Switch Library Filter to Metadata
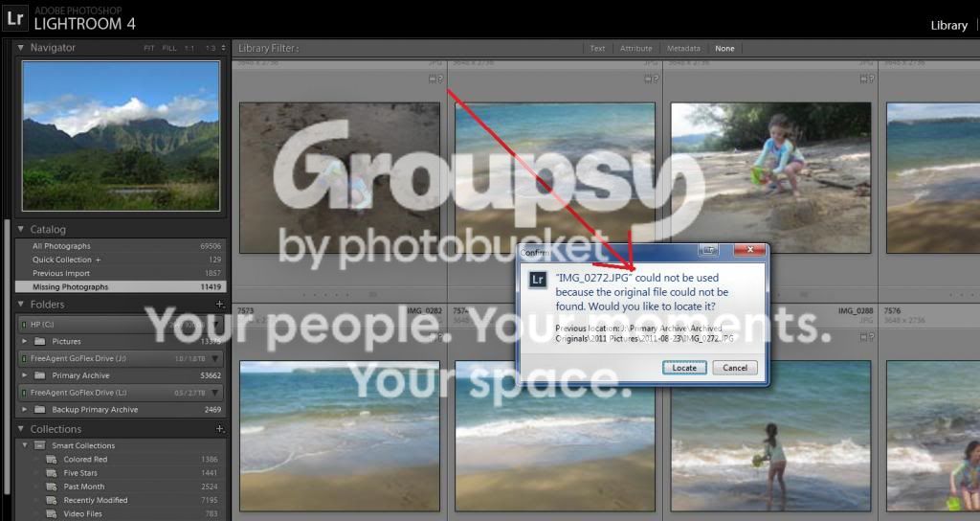The height and width of the screenshot is (521, 980). tap(683, 48)
